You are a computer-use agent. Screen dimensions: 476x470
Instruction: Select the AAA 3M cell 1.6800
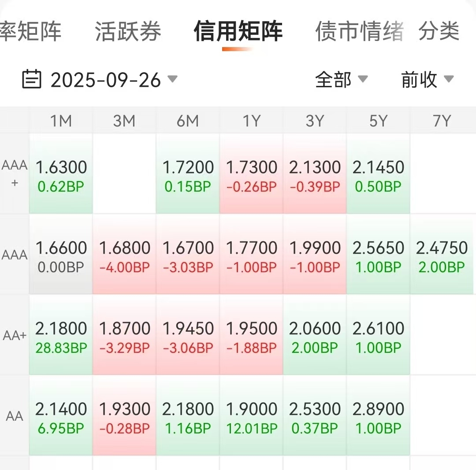124,254
